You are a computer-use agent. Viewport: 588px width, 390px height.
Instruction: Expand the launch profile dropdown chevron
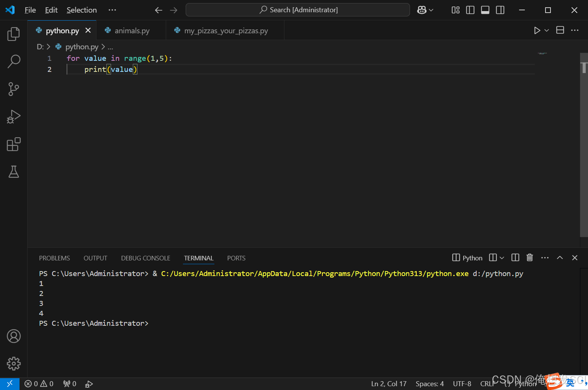(502, 258)
